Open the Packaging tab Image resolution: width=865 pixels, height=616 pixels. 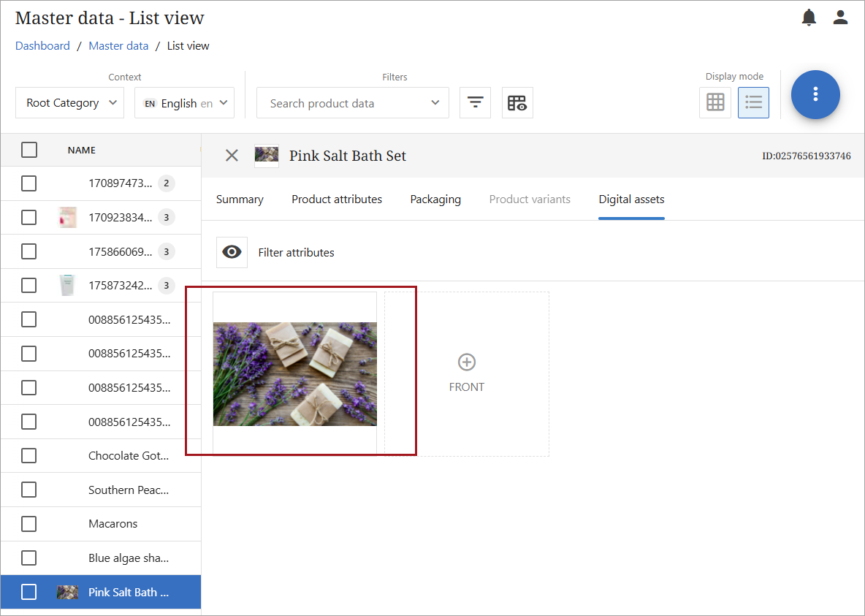[x=435, y=199]
